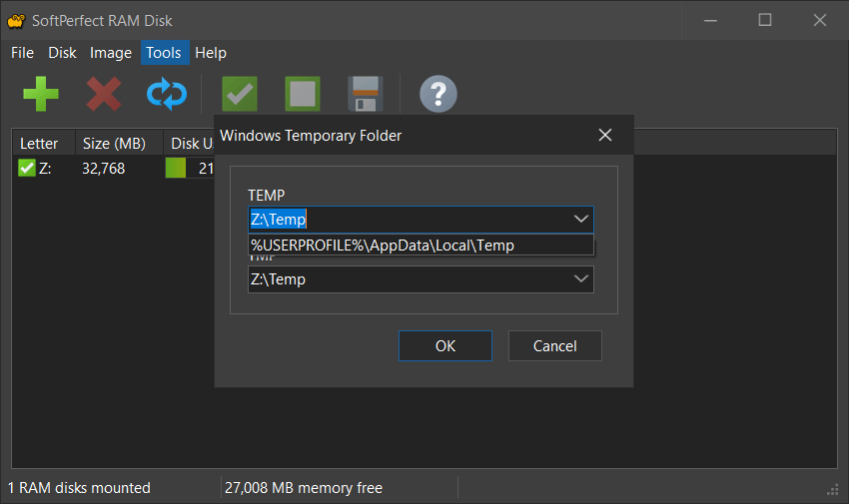This screenshot has width=849, height=504.
Task: Click the Size (MB) column header
Action: point(119,144)
